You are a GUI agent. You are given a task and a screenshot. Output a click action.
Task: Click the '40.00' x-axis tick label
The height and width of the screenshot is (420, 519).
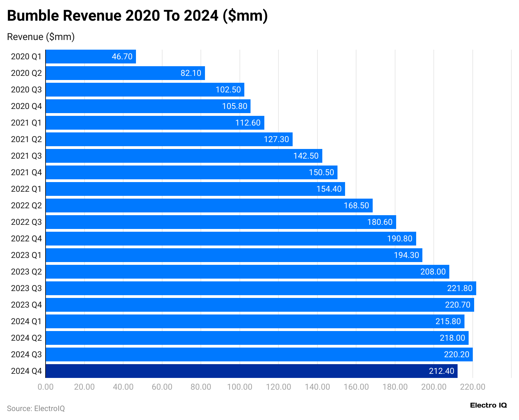tap(123, 387)
